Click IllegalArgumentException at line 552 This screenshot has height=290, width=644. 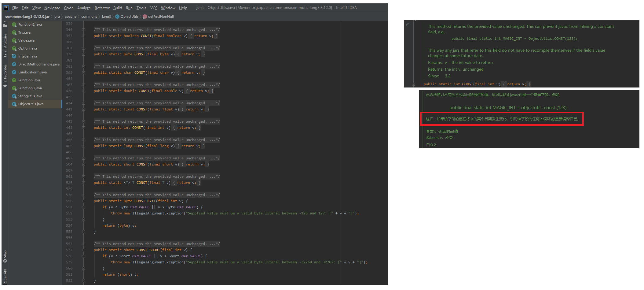(158, 213)
